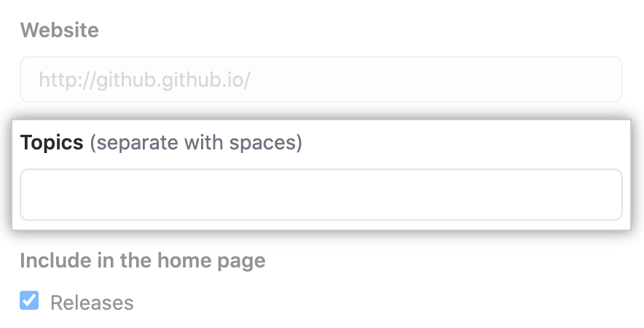This screenshot has width=644, height=328.
Task: Click the Website field label
Action: [59, 30]
